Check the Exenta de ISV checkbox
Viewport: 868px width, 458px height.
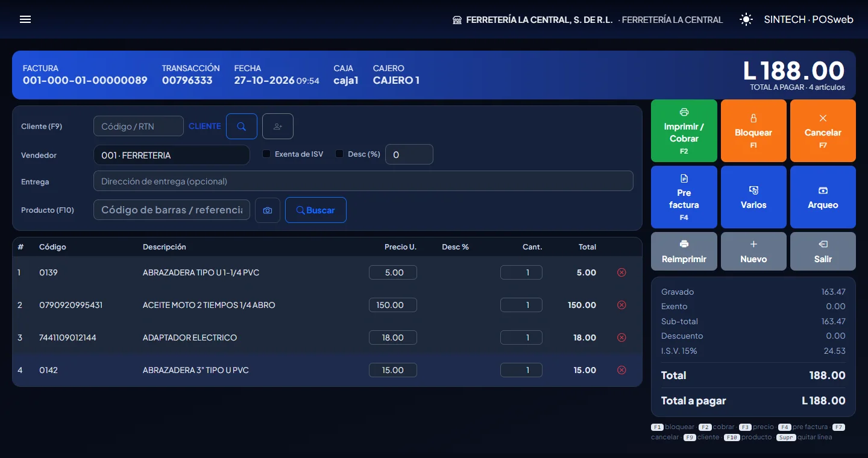(x=266, y=154)
